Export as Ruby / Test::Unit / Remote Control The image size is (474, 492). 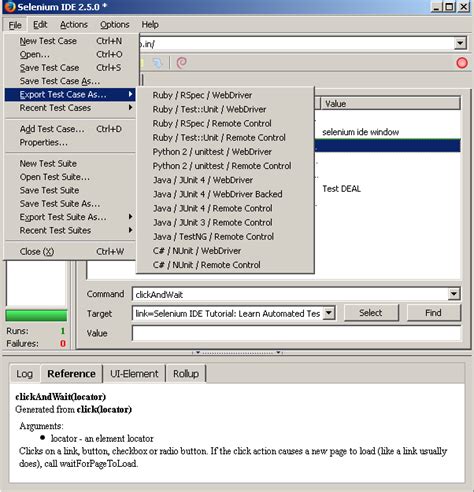point(225,138)
